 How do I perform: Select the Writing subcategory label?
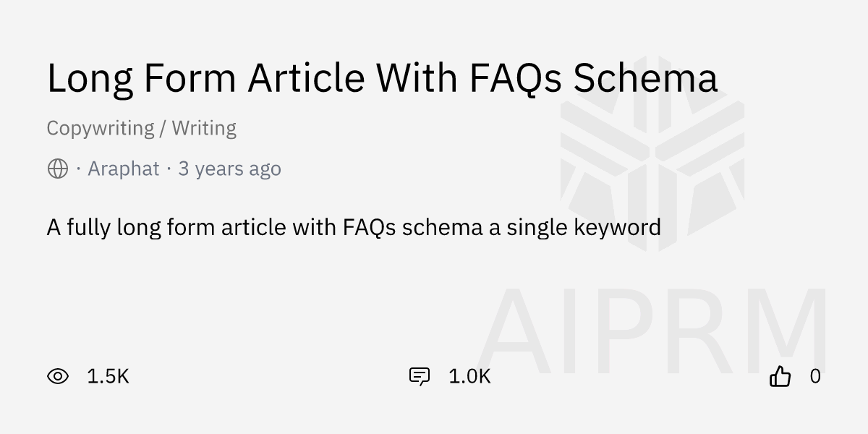click(x=204, y=129)
